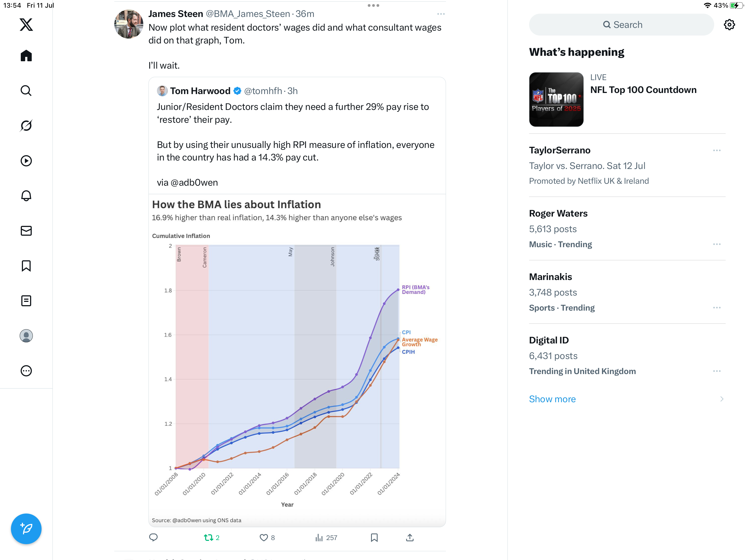The image size is (747, 560).
Task: Open Messages envelope icon
Action: 26,231
